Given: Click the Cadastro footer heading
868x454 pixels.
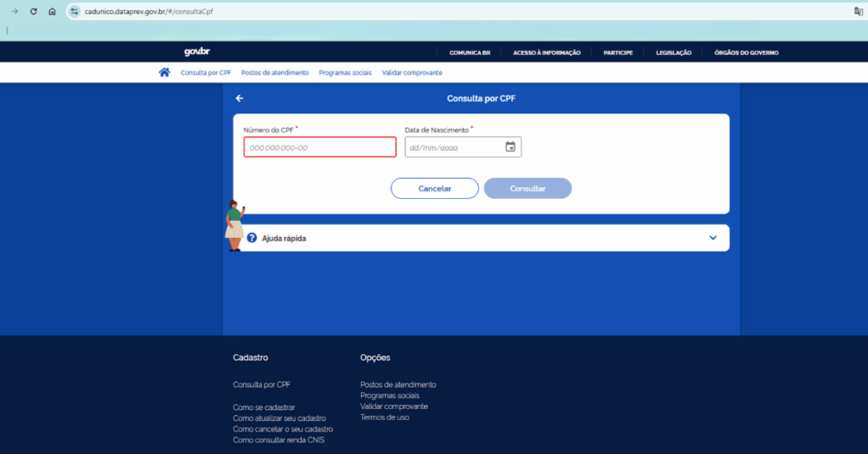Looking at the screenshot, I should coord(250,357).
